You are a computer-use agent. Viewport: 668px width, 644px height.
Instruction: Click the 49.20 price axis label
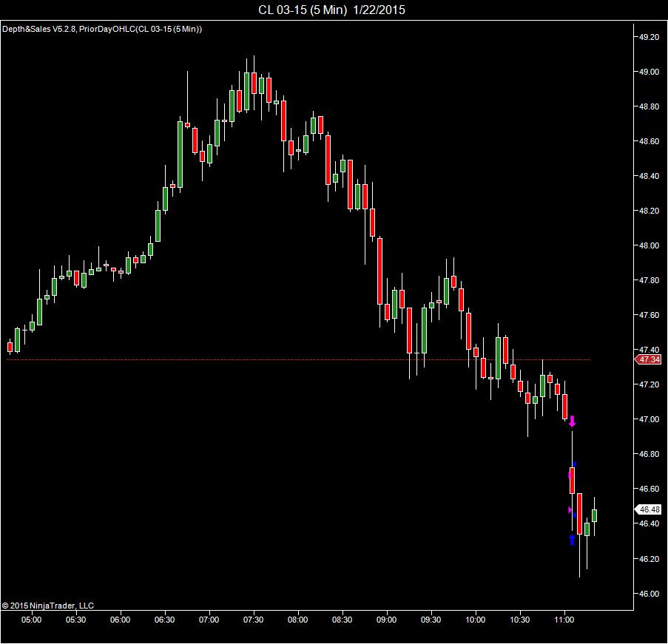click(649, 37)
